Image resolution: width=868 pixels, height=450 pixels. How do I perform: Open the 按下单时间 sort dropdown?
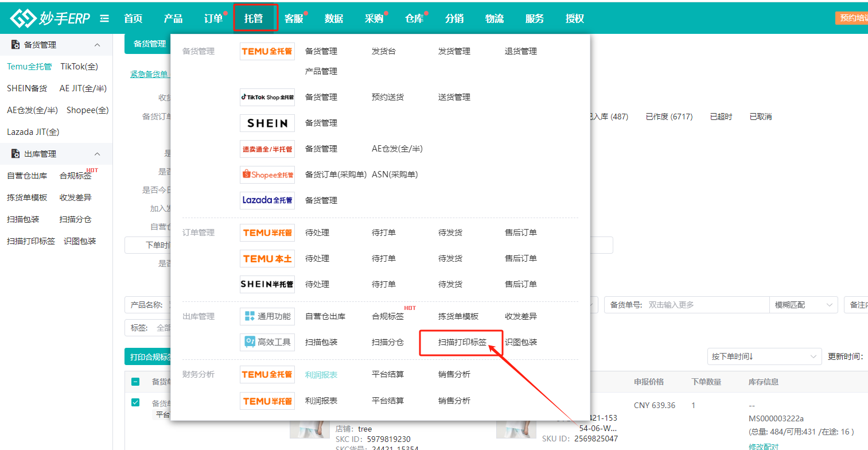click(764, 356)
